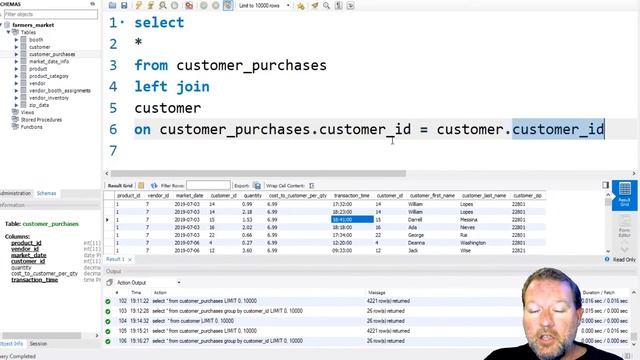The width and height of the screenshot is (640, 360).
Task: Expand the vendor_inventory table
Action: coord(16,98)
